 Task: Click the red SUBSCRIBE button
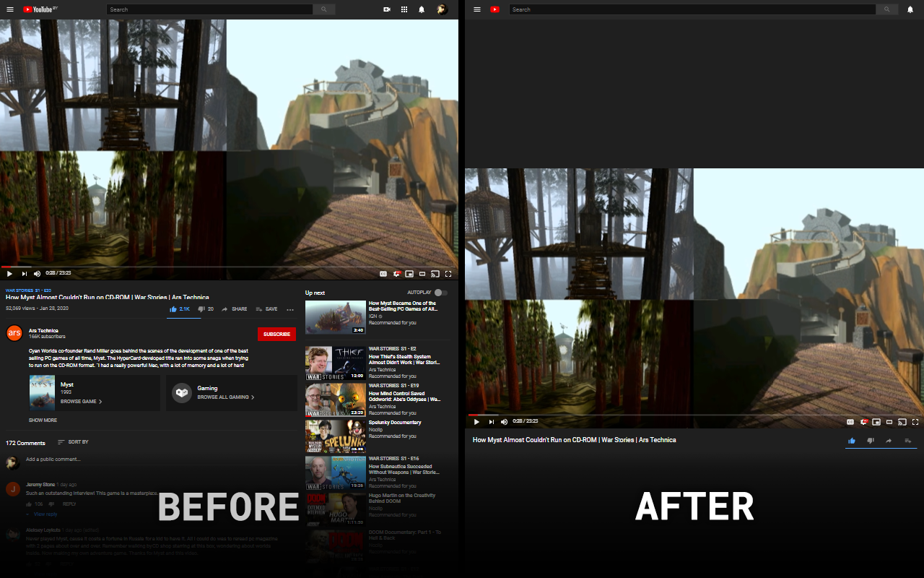[x=276, y=334]
